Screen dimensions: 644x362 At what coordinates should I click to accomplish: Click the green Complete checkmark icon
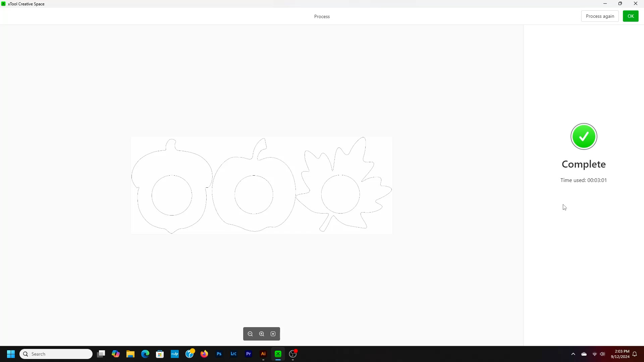[x=584, y=136]
